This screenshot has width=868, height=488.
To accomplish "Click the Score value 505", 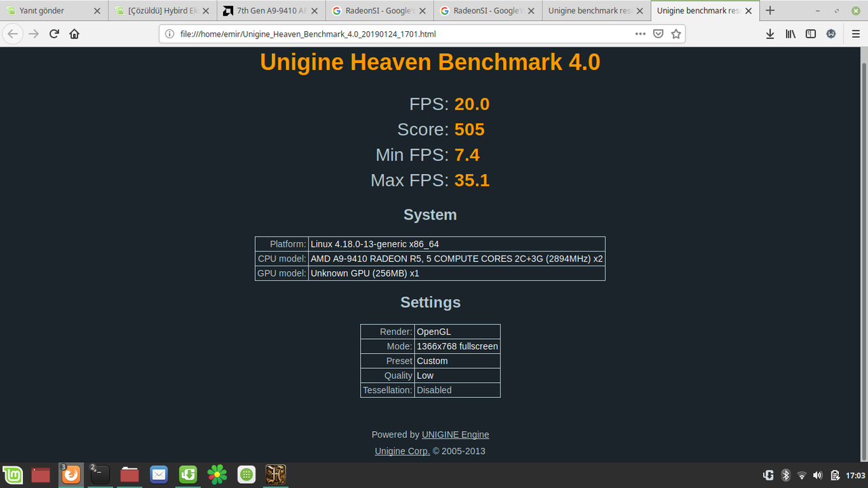I will (469, 129).
